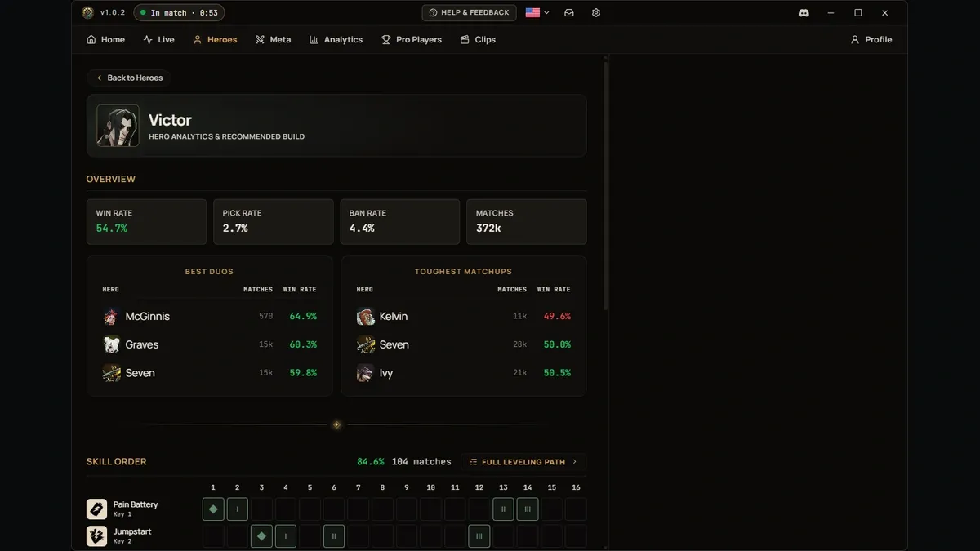Click the 49.6% win rate for Kelvin

(557, 317)
